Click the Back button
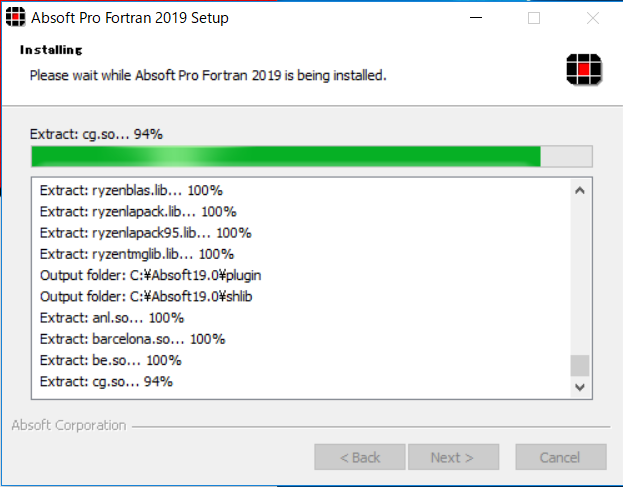 point(360,457)
